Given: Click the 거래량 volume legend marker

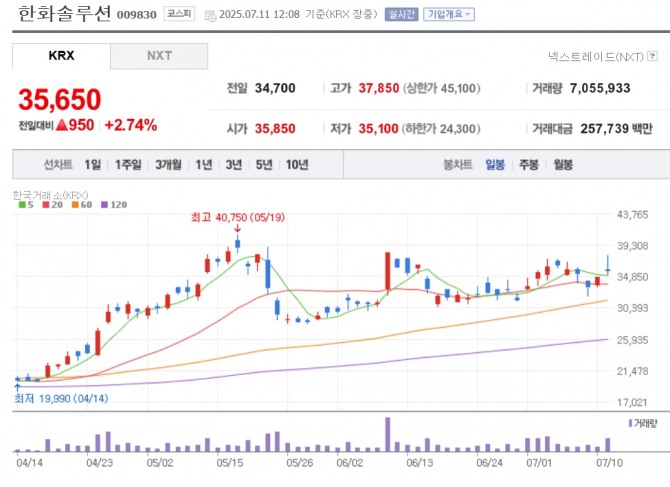Looking at the screenshot, I should [631, 424].
